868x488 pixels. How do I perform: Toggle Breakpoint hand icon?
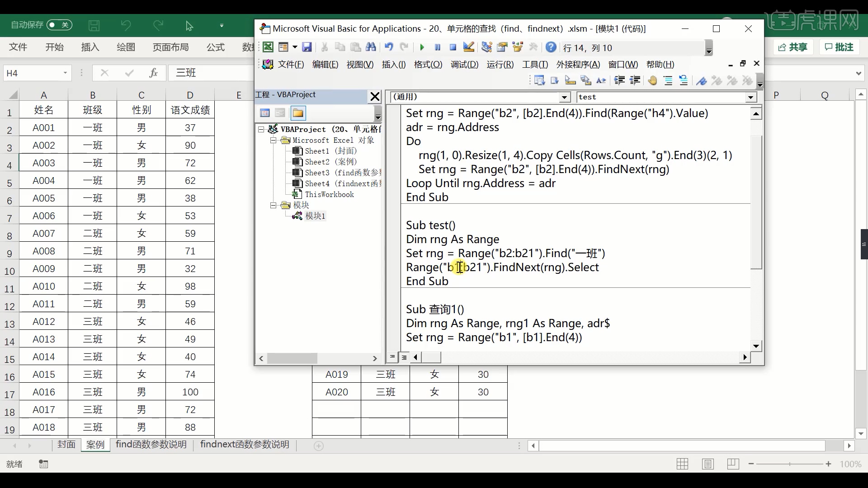coord(652,80)
